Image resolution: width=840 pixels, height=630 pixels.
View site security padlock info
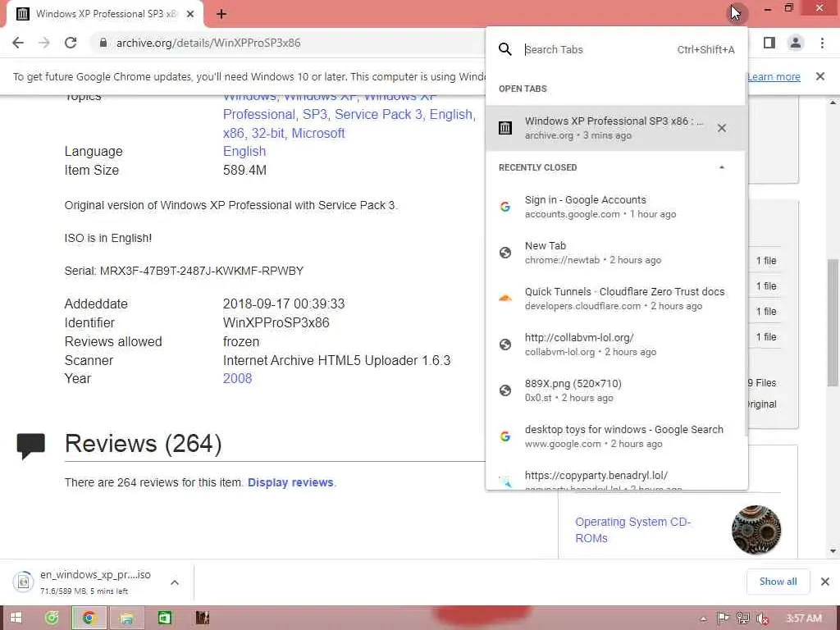[103, 43]
